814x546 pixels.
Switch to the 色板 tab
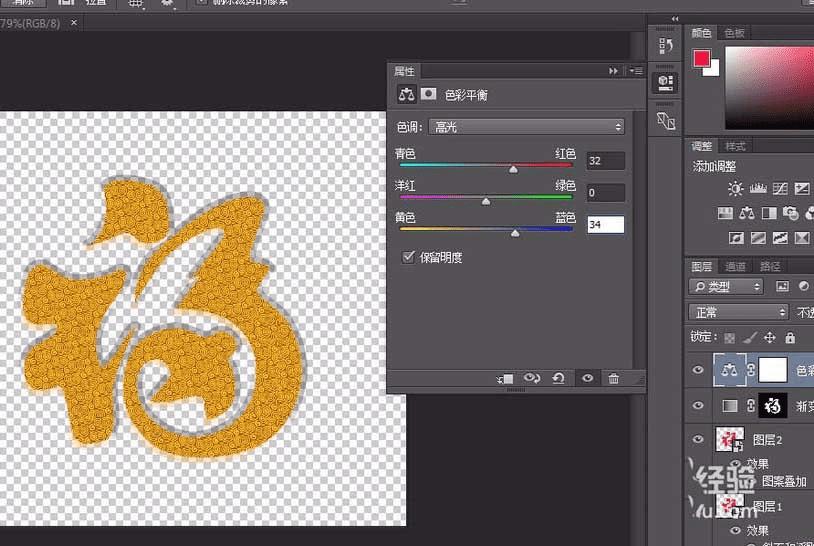point(735,33)
